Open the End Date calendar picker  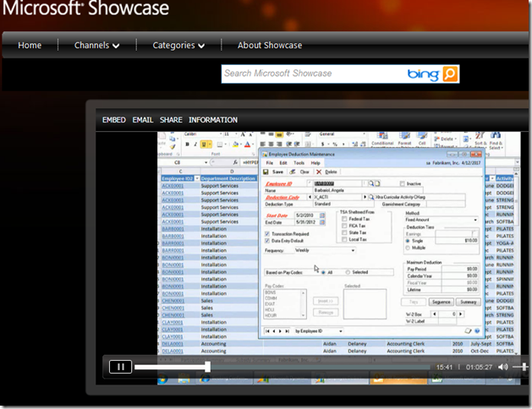coord(322,222)
